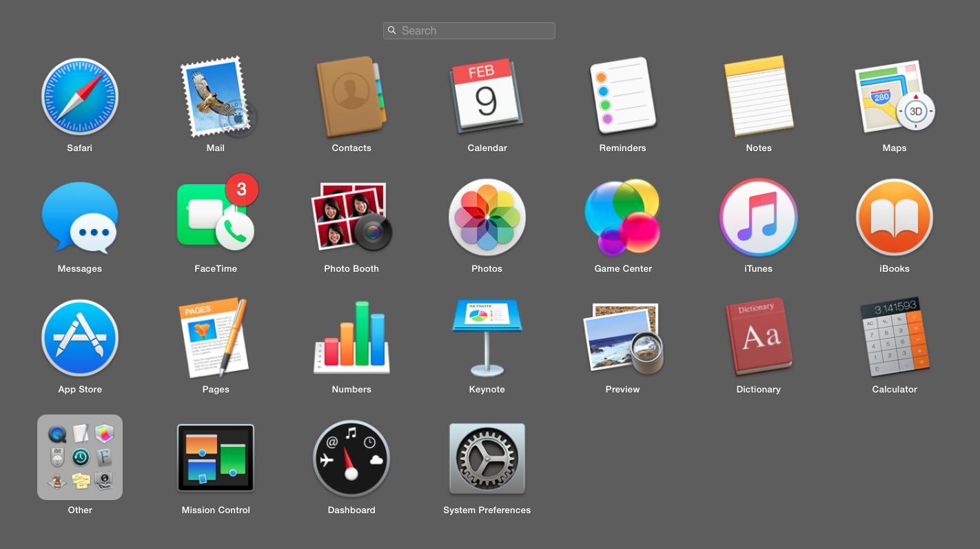The width and height of the screenshot is (980, 549).
Task: Launch the Reminders app
Action: click(623, 97)
